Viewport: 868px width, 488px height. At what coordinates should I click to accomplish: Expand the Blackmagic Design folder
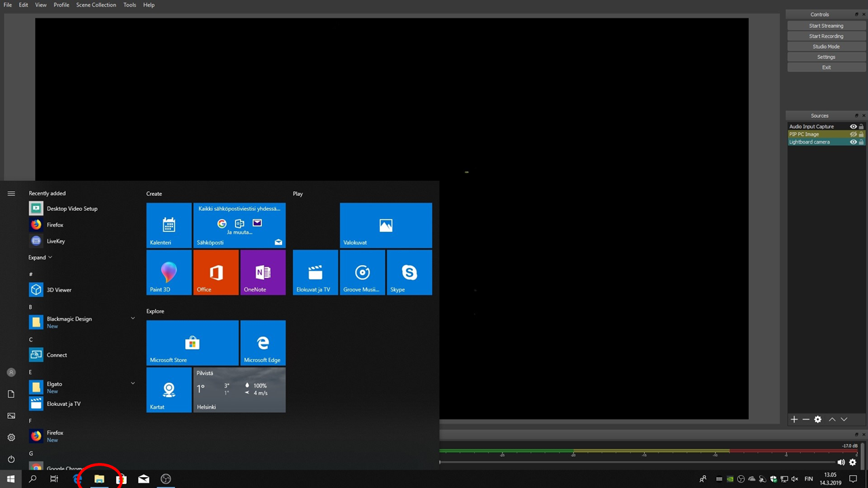pyautogui.click(x=132, y=319)
